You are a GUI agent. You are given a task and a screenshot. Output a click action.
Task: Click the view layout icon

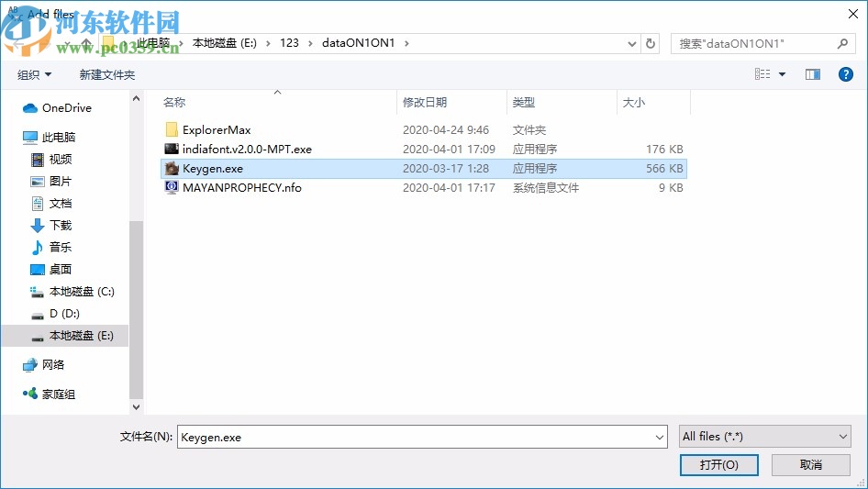762,74
